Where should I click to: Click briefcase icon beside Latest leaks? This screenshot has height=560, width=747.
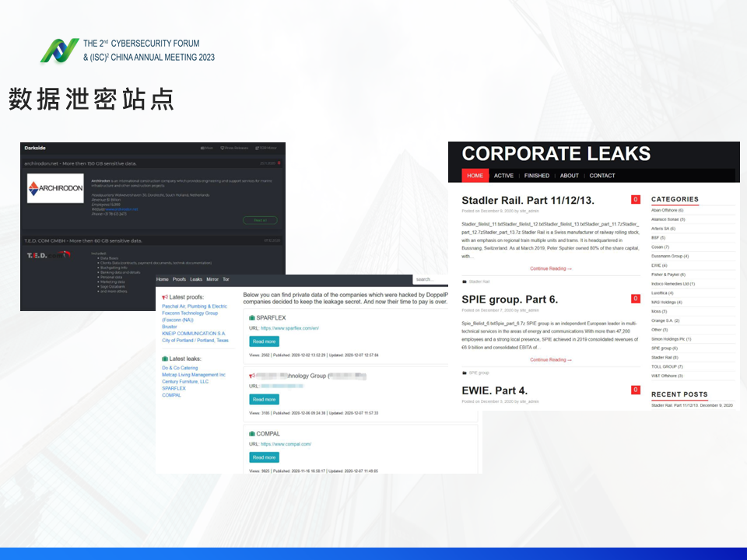click(x=165, y=359)
